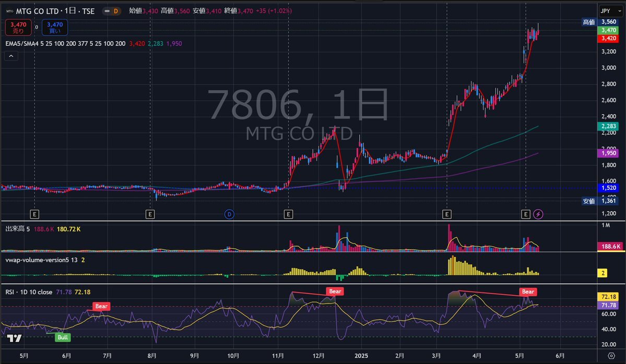Click the blue dividend D marker
This screenshot has width=626, height=364.
coord(229,214)
